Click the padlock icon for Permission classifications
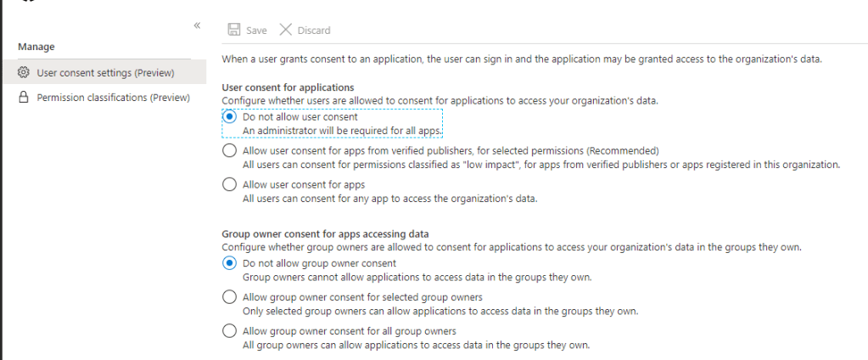Viewport: 868px width, 360px height. tap(24, 98)
